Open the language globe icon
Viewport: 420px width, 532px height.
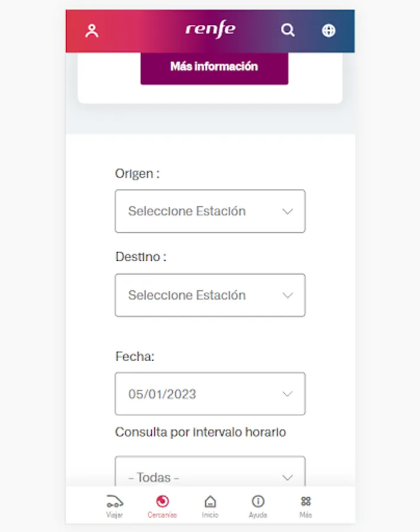328,31
